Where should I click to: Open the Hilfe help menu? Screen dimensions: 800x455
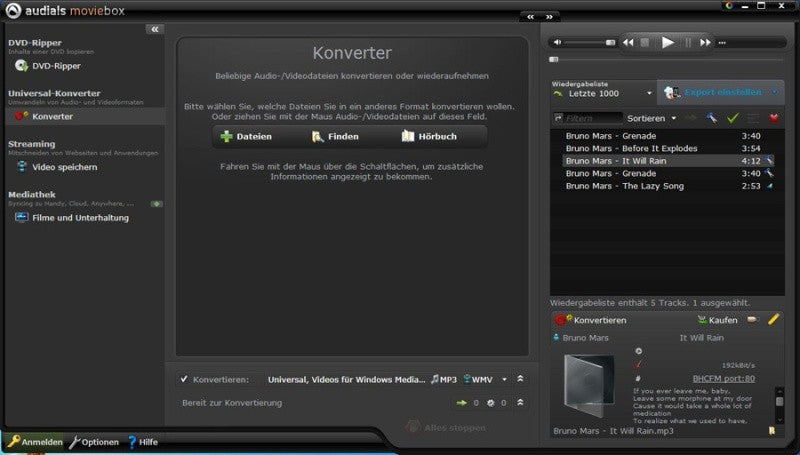[x=143, y=442]
